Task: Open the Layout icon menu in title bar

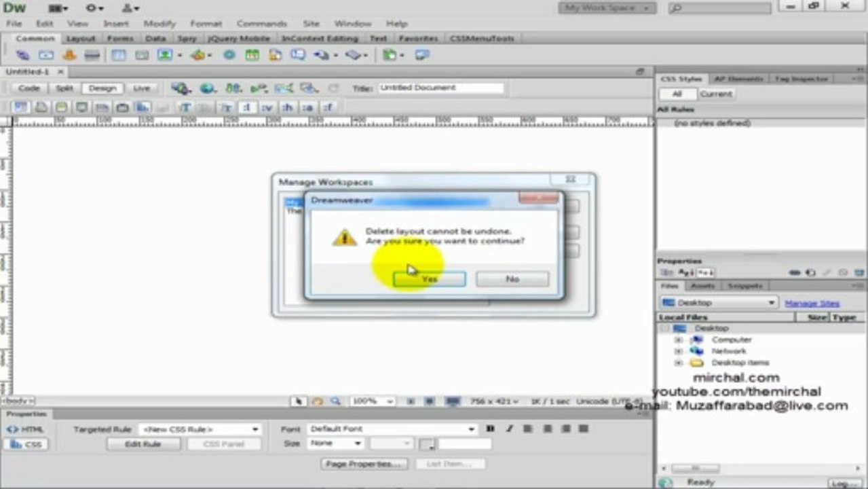Action: (58, 8)
